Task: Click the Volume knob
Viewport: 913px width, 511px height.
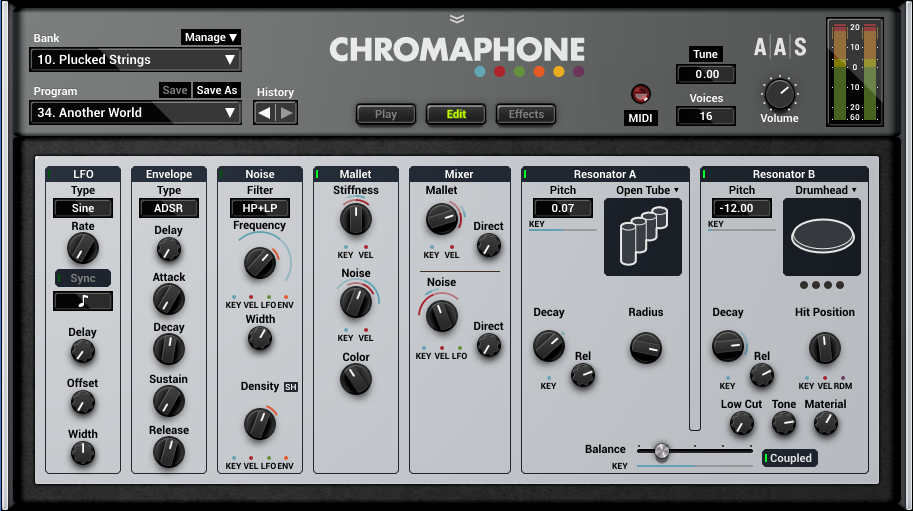Action: [779, 94]
